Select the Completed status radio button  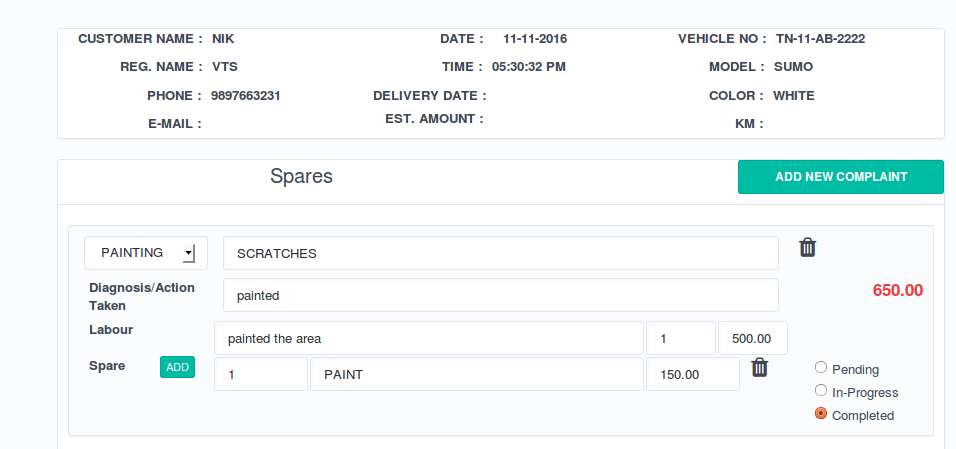point(821,414)
